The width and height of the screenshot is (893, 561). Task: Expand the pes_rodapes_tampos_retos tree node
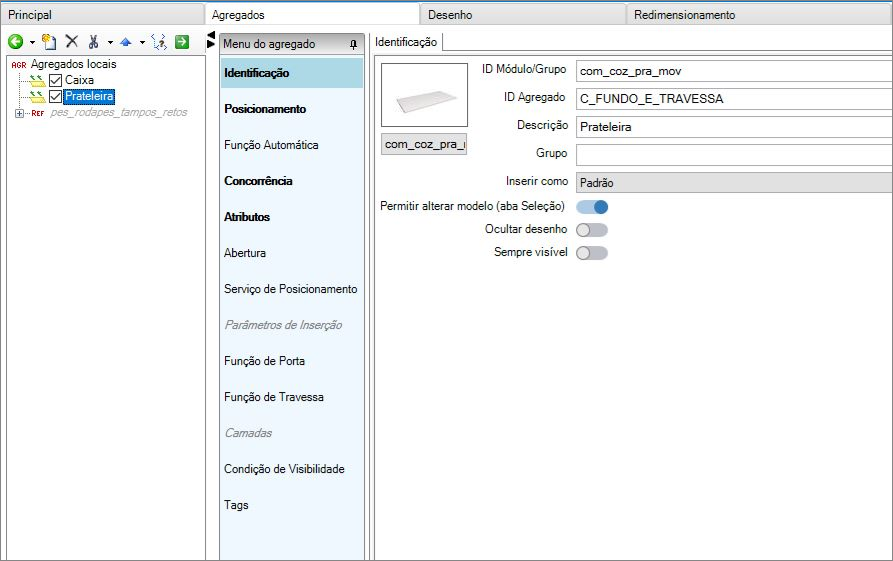pos(19,113)
